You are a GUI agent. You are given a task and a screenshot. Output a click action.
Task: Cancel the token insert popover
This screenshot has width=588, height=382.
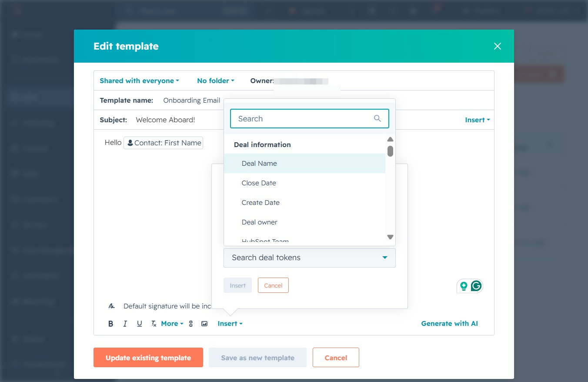point(273,285)
